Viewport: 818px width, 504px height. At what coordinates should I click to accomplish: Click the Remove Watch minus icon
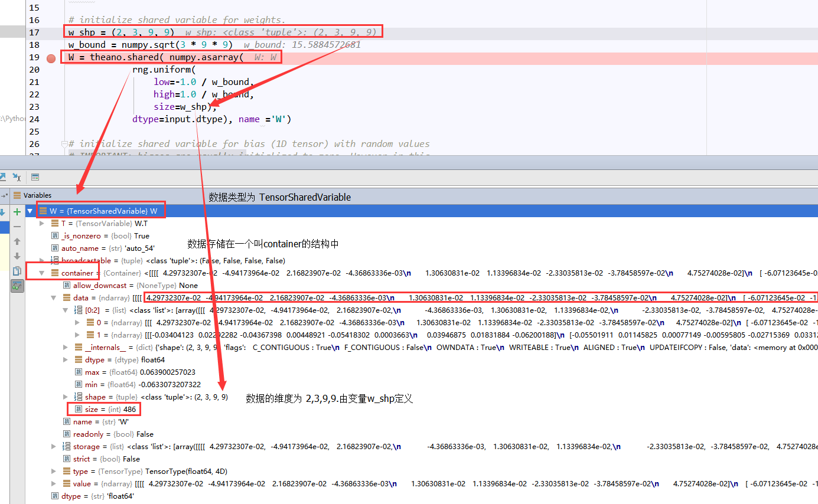(x=17, y=227)
